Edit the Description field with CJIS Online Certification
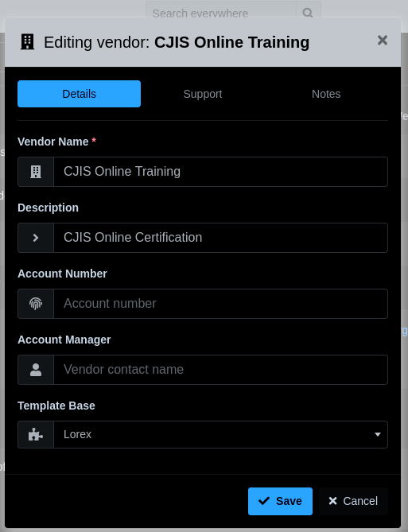The width and height of the screenshot is (408, 532). [220, 238]
